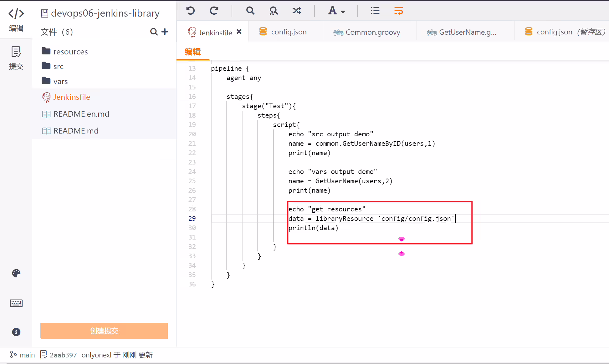The image size is (609, 364).
Task: Open the font size dropdown
Action: pyautogui.click(x=336, y=11)
